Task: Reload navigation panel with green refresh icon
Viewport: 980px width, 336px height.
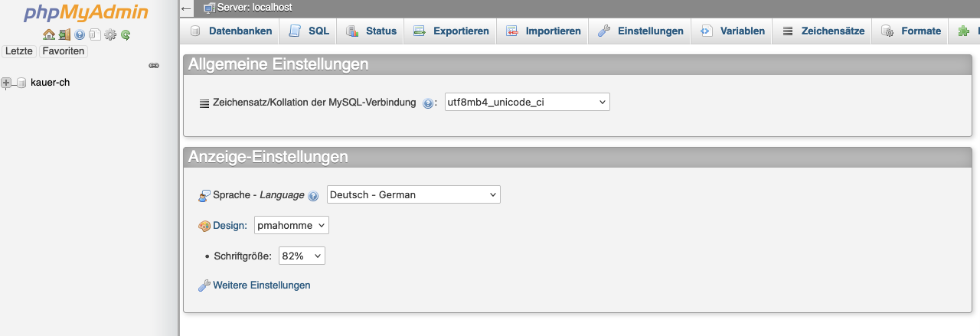Action: 126,34
